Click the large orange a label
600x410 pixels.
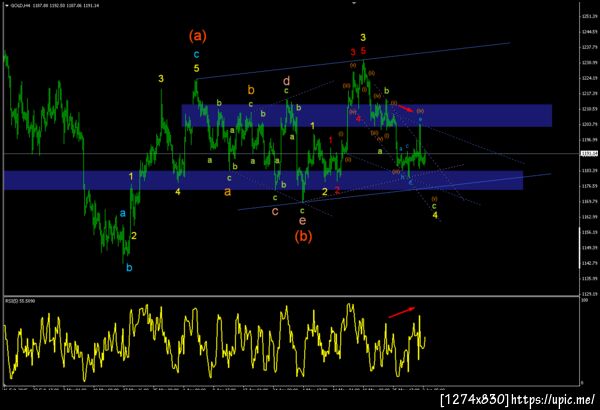coord(228,191)
